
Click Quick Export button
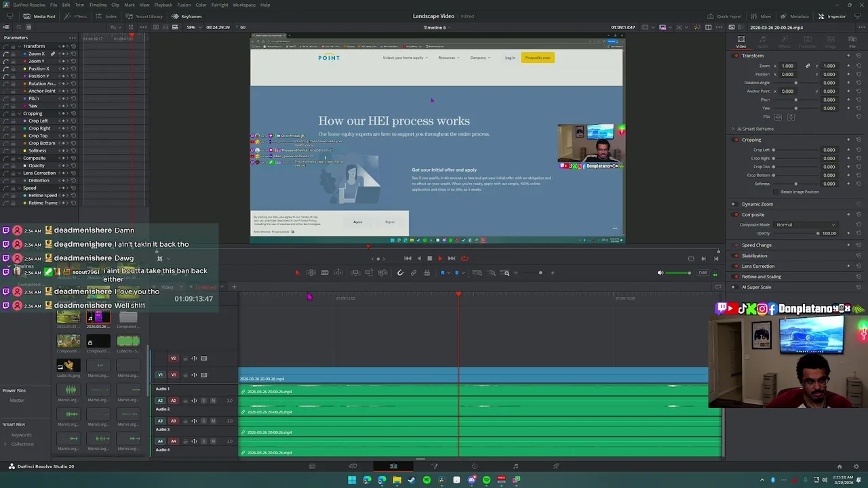(x=725, y=16)
